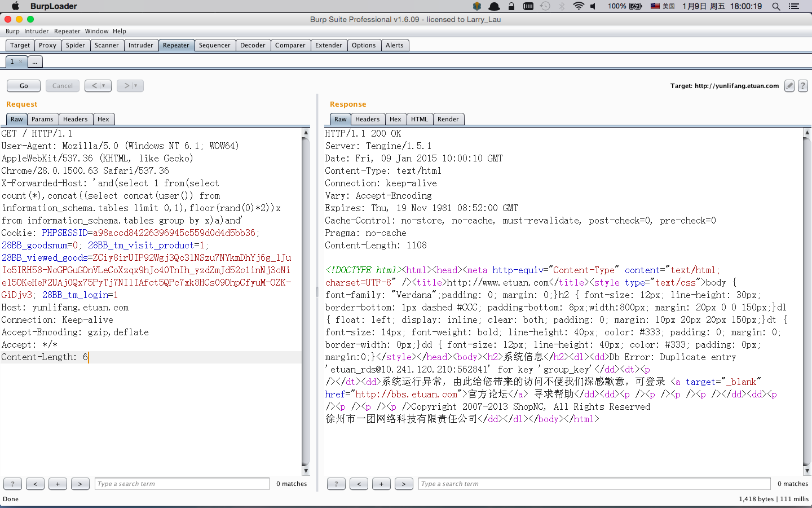The width and height of the screenshot is (812, 508).
Task: Close Repeater tab 1 with x
Action: tap(21, 62)
